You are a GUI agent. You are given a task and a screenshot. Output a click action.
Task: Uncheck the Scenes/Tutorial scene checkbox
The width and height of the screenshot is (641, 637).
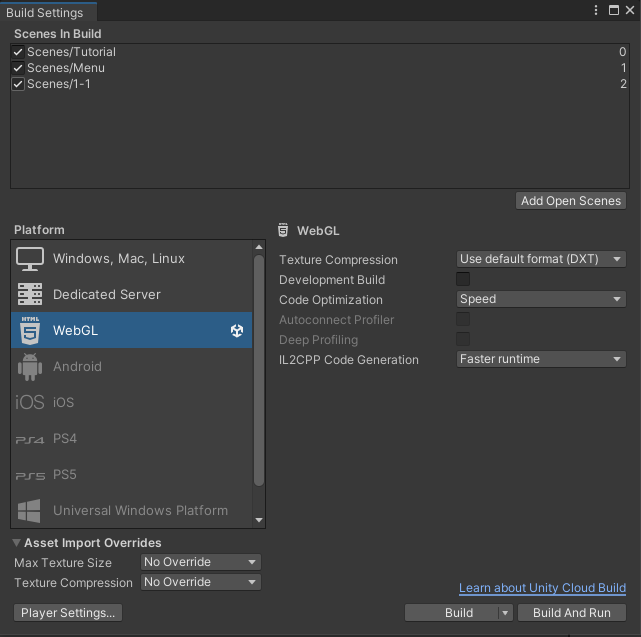(x=18, y=52)
